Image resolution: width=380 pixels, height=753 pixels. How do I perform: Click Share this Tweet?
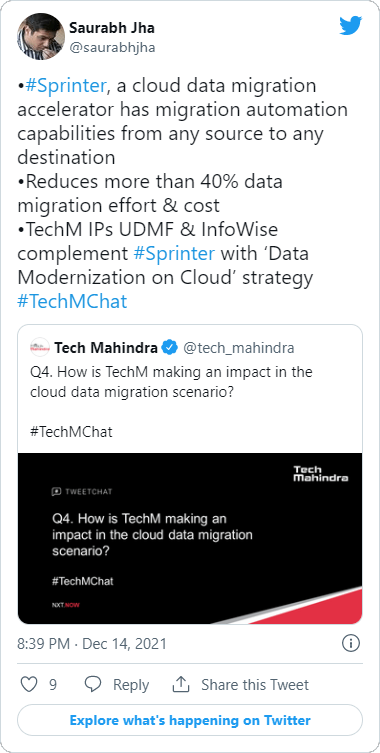(255, 684)
